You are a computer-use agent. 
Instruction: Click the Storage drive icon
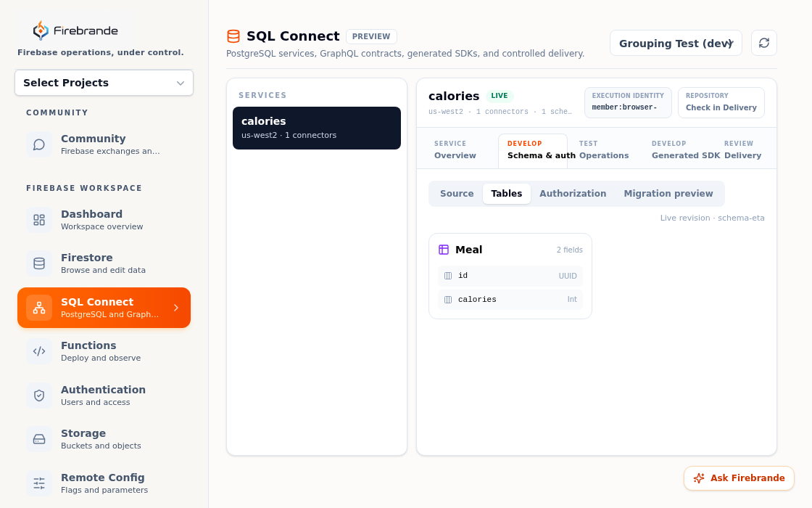point(39,439)
